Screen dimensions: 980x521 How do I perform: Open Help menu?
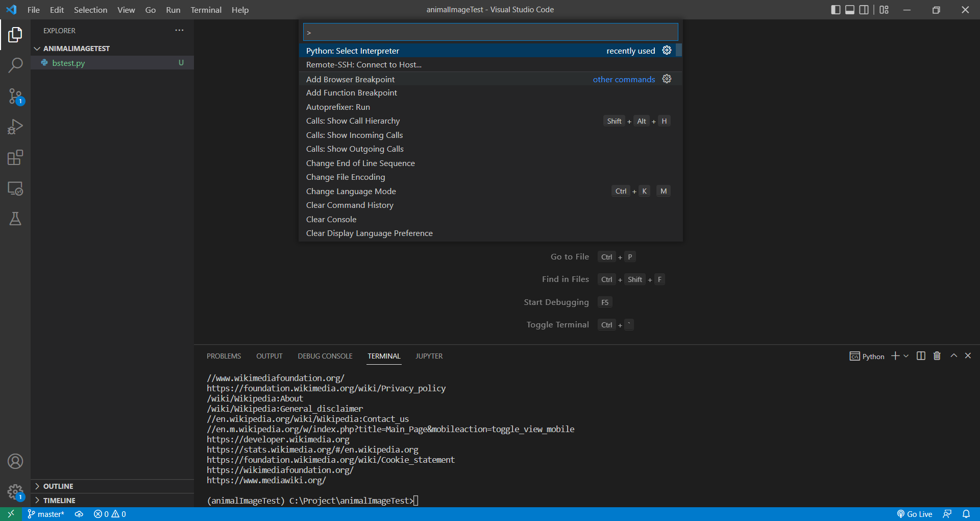click(x=240, y=10)
